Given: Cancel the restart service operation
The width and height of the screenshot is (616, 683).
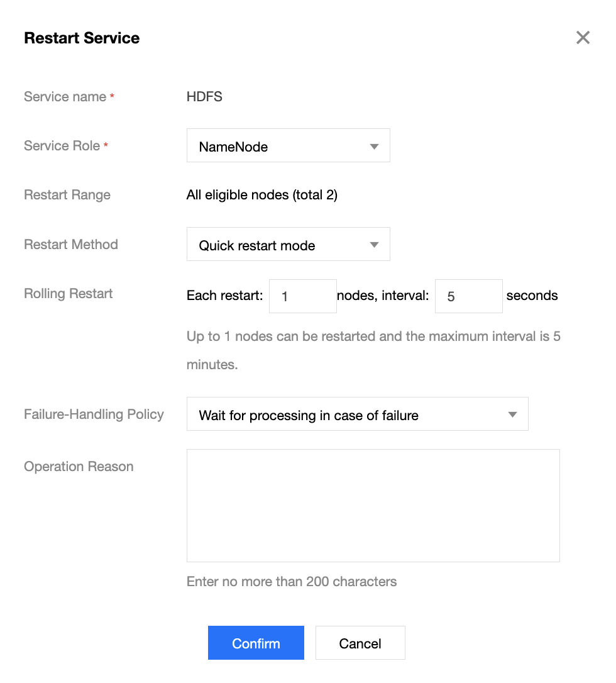Looking at the screenshot, I should (x=360, y=643).
